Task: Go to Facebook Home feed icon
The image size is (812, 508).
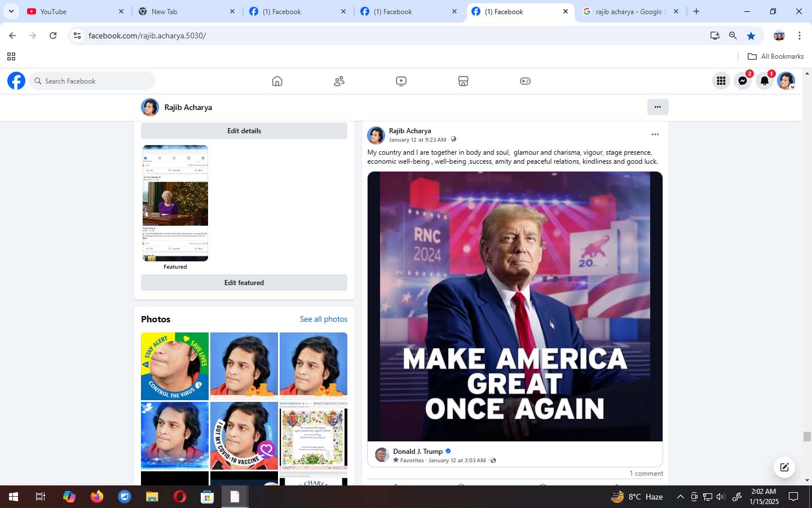Action: [x=277, y=81]
